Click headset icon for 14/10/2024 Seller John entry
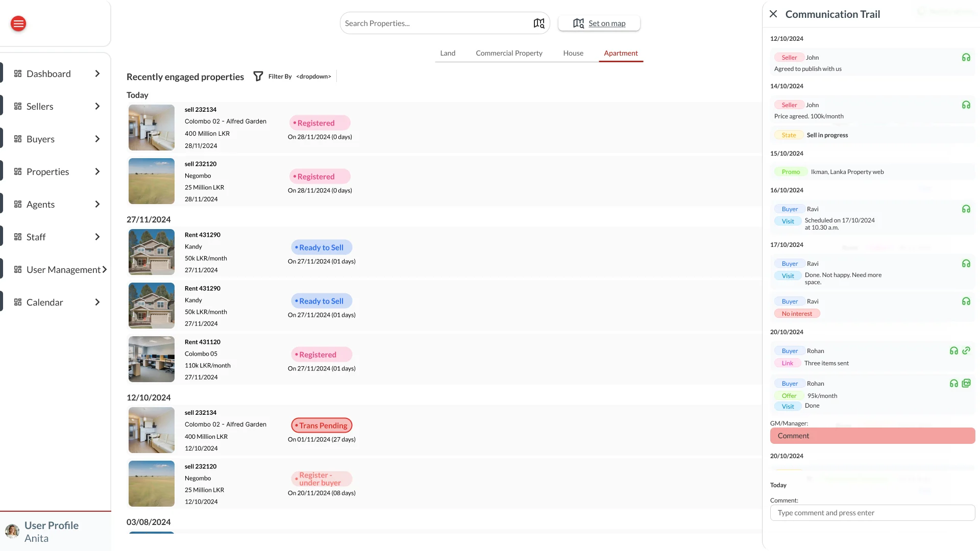Viewport: 980px width, 551px height. (x=966, y=105)
